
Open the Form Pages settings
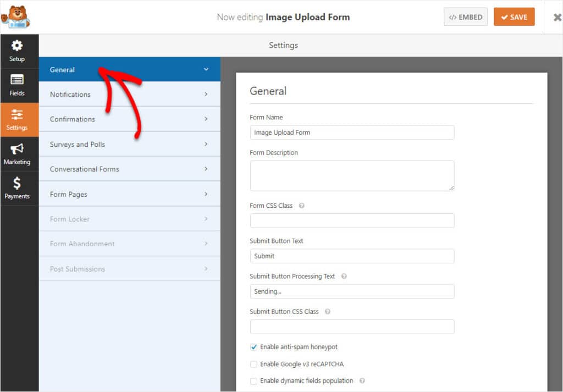(129, 194)
